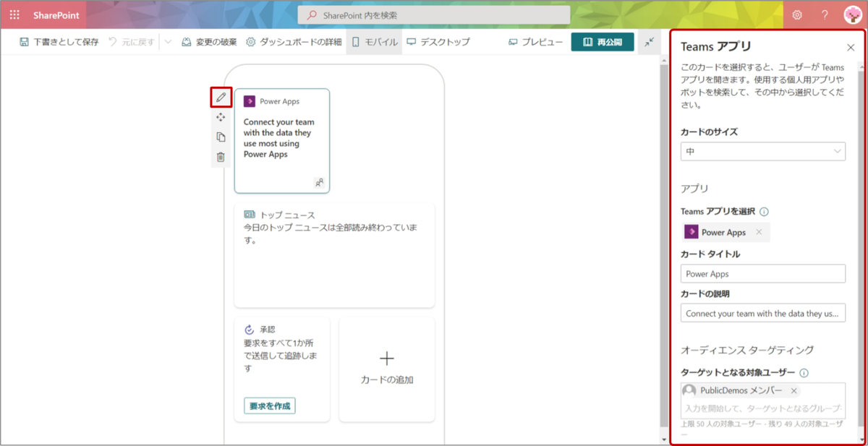Edit the Power Apps card with the pencil icon
The height and width of the screenshot is (446, 868).
221,96
